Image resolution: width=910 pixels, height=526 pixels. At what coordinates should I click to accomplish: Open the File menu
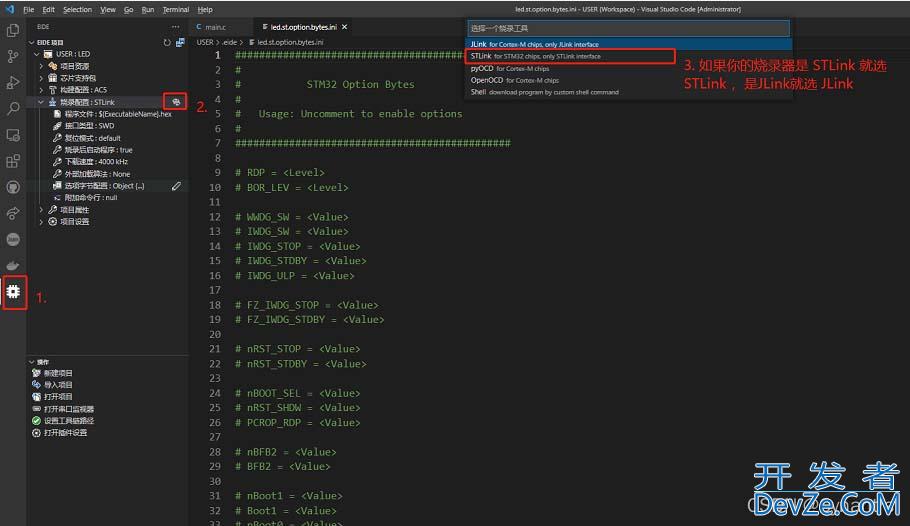pyautogui.click(x=28, y=9)
